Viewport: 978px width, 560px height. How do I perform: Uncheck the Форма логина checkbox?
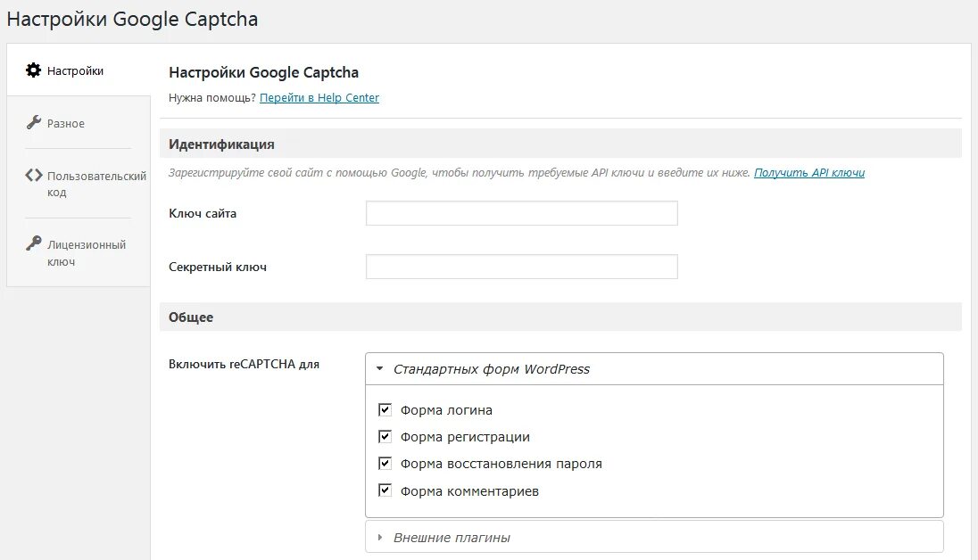[385, 410]
